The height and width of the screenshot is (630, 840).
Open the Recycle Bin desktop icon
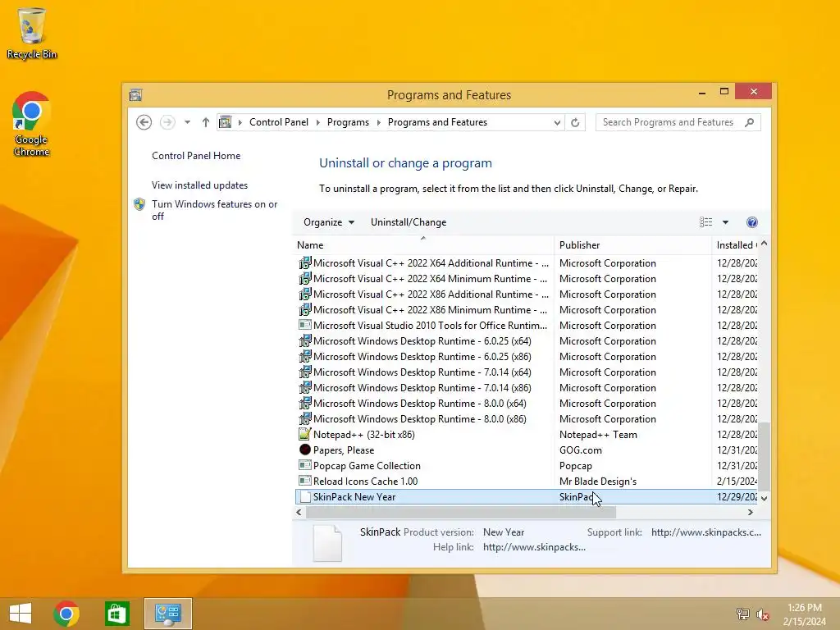(x=32, y=33)
